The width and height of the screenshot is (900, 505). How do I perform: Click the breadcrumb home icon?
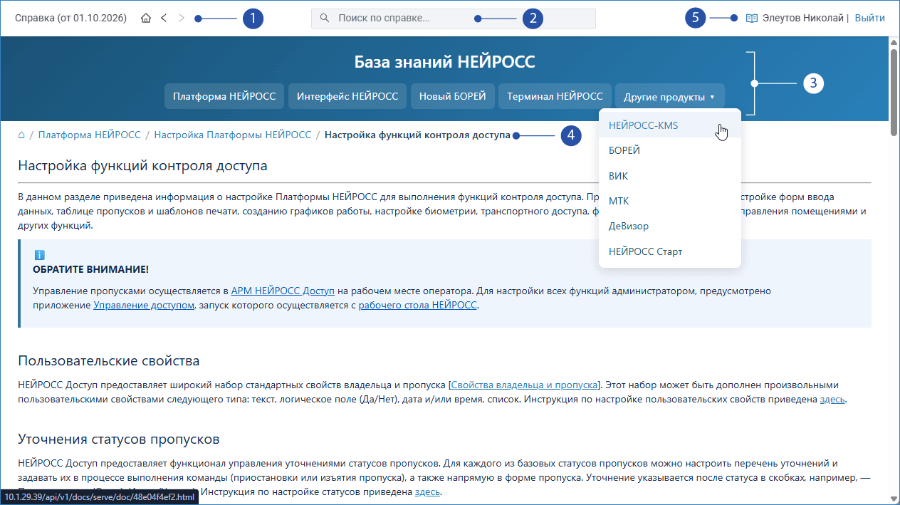[x=21, y=135]
